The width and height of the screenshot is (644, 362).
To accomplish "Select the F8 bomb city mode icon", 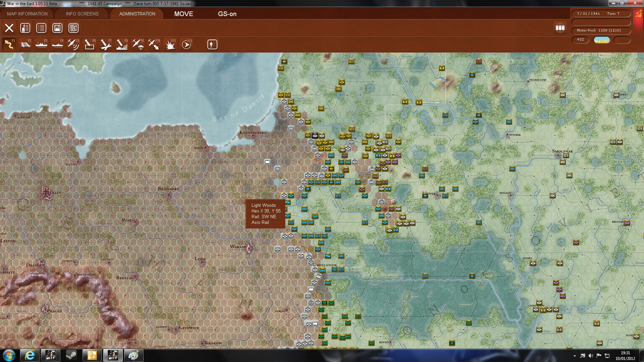I will click(122, 44).
